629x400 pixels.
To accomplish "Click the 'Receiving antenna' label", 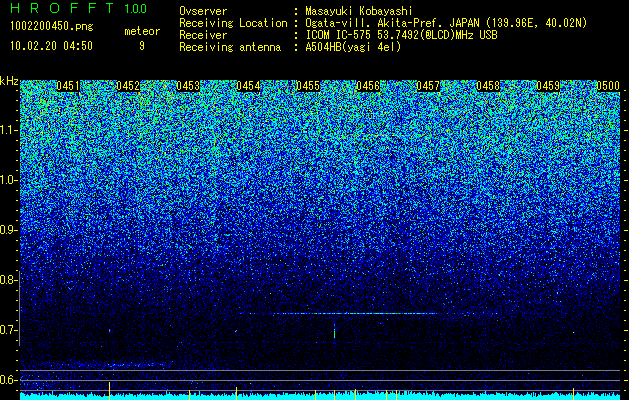I will pyautogui.click(x=230, y=47).
